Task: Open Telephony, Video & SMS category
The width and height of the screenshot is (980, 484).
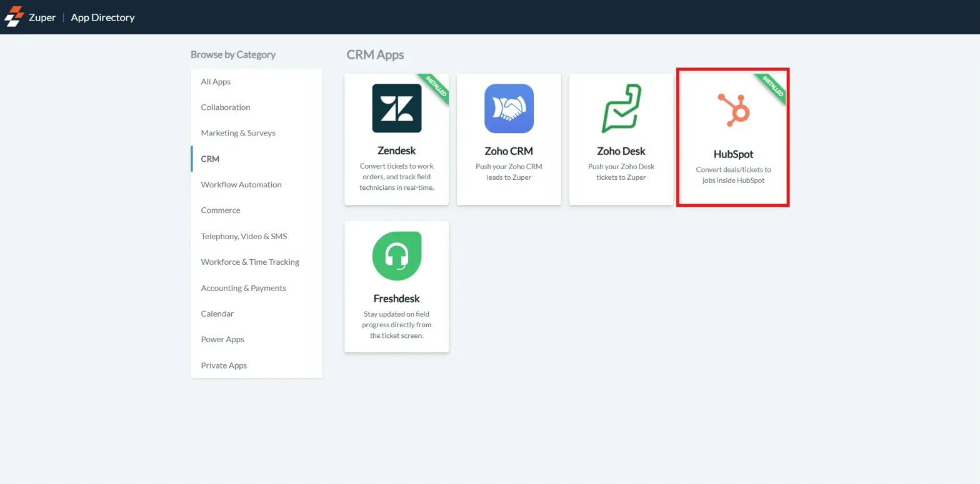Action: coord(256,236)
